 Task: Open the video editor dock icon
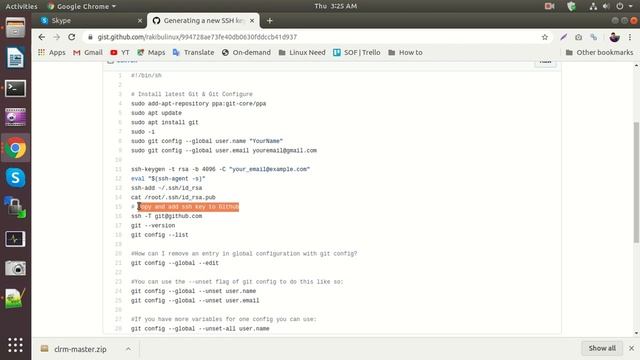[15, 118]
